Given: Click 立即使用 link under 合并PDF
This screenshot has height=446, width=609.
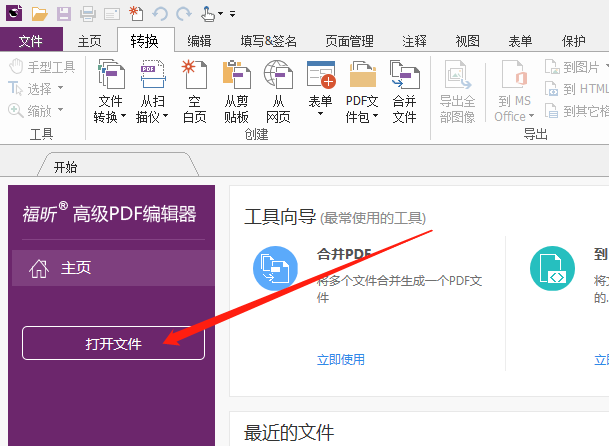Looking at the screenshot, I should [x=341, y=359].
